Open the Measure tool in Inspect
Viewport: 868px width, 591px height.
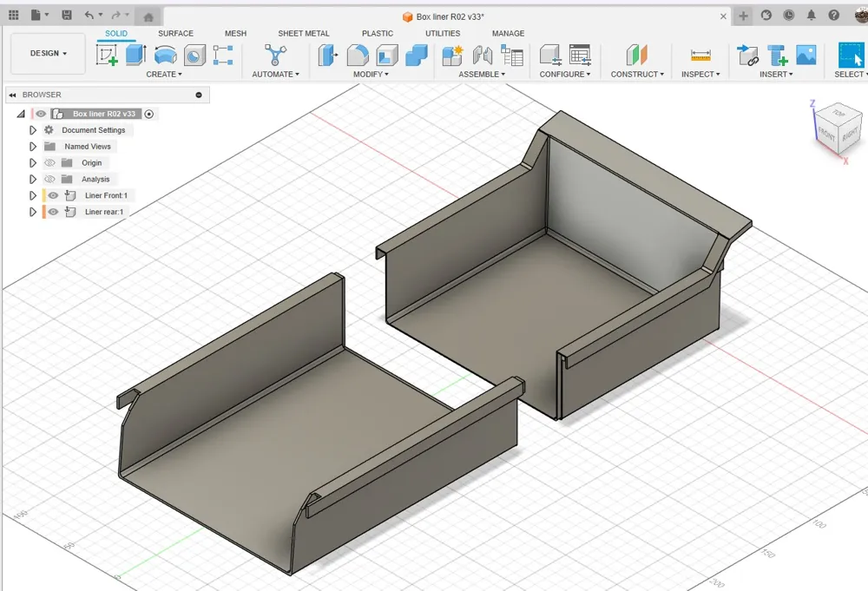[700, 56]
